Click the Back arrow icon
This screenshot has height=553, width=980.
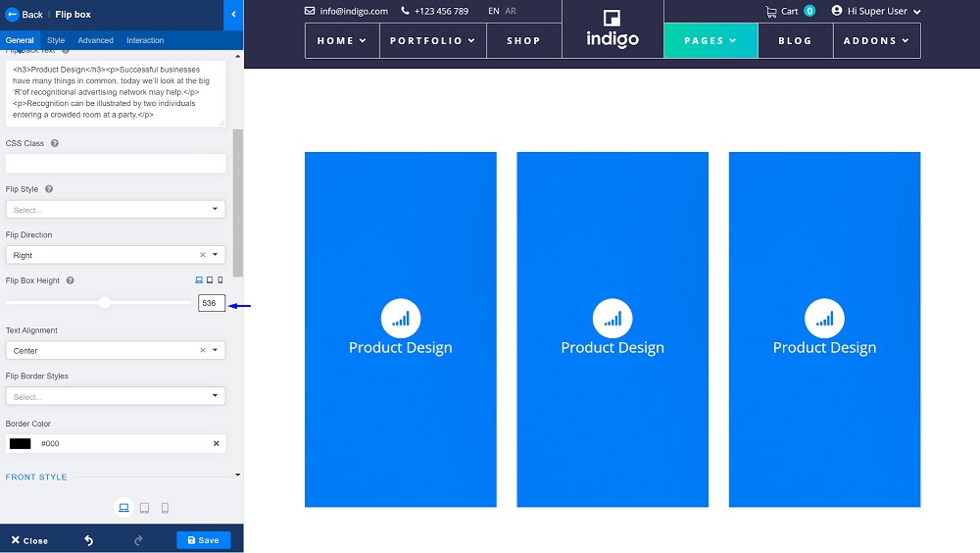[x=12, y=14]
